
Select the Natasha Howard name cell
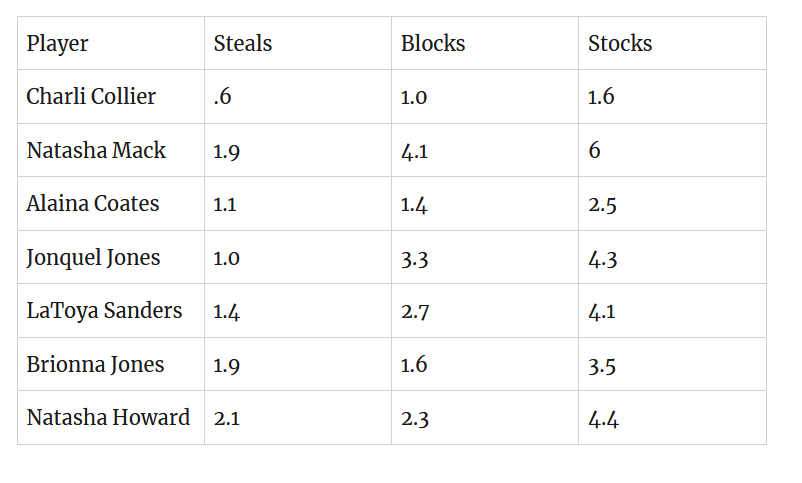pos(108,418)
